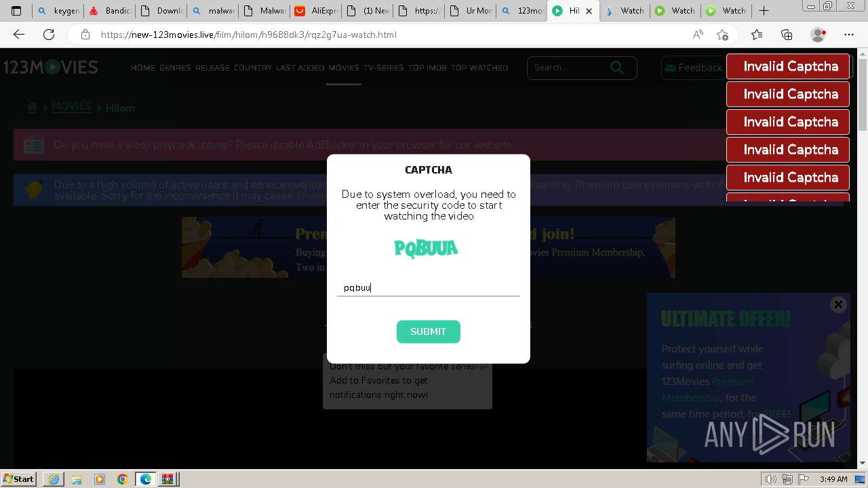Click the home breadcrumb icon
This screenshot has height=488, width=868.
(32, 107)
